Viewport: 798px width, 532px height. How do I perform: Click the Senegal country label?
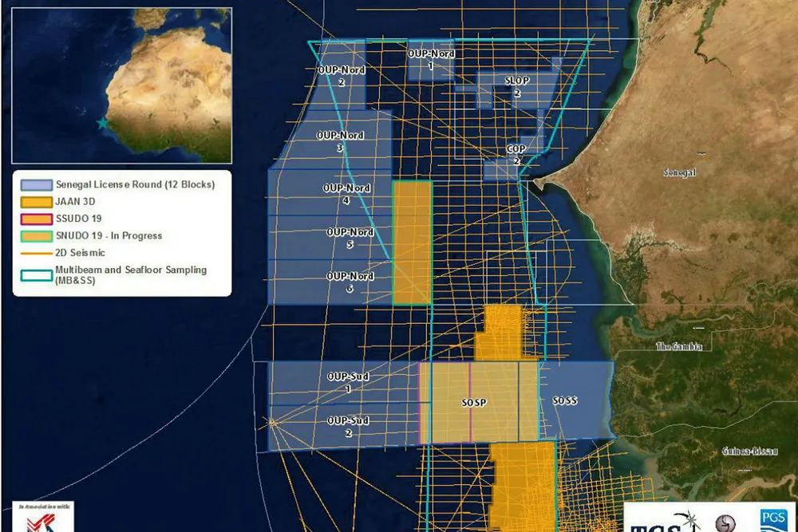click(x=680, y=173)
